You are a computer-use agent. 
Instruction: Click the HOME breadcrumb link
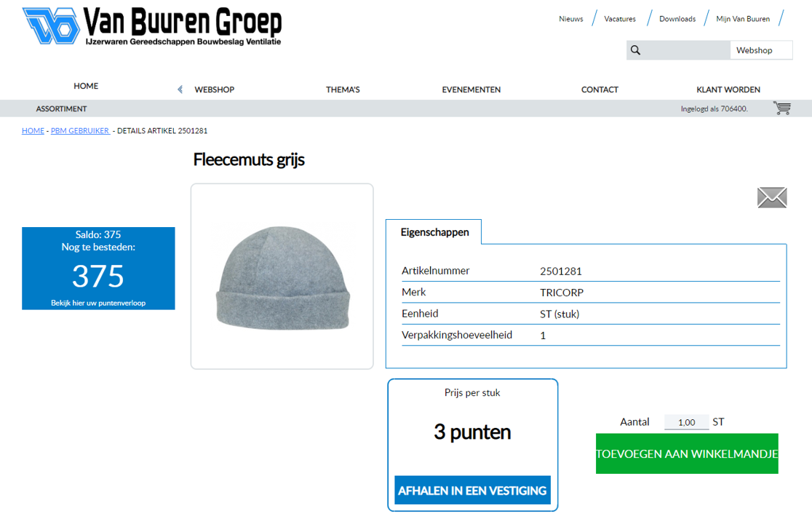coord(33,130)
